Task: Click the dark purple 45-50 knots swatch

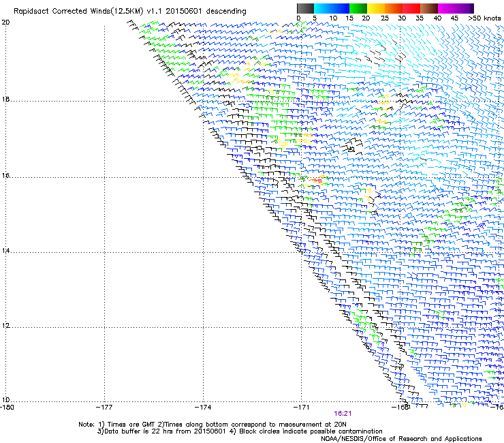Action: tap(464, 8)
